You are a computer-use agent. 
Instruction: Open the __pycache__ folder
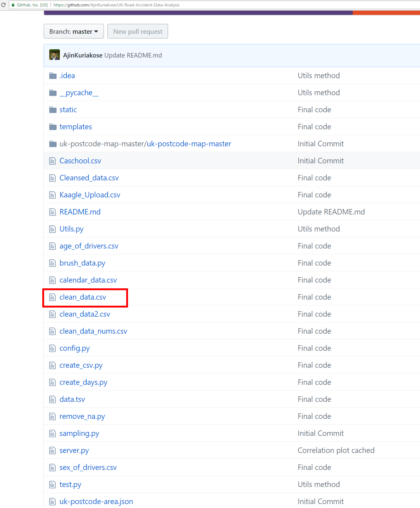click(x=79, y=93)
